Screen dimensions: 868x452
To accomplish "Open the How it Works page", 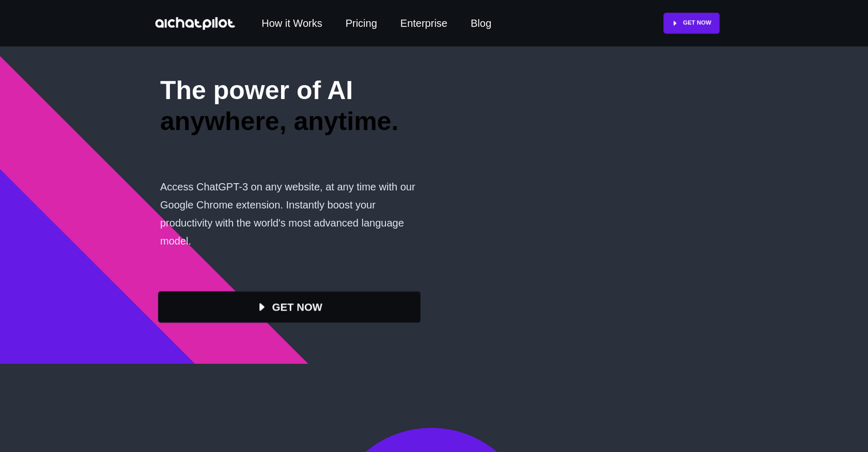I will [x=292, y=23].
